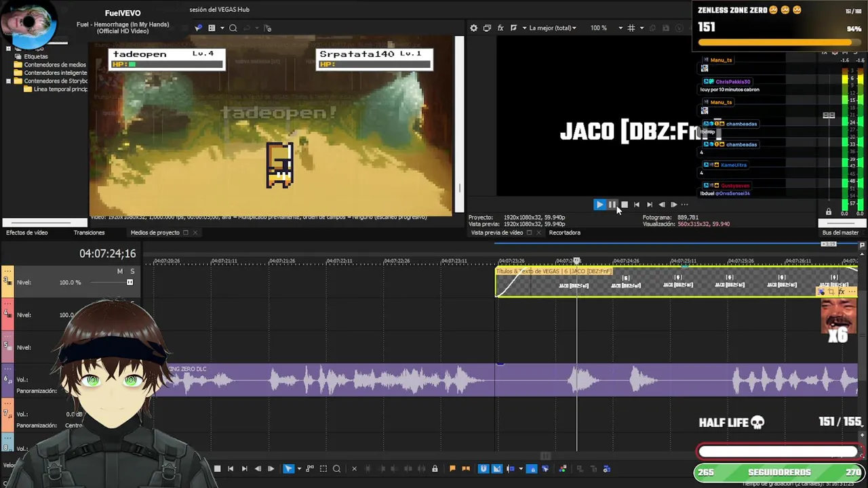This screenshot has height=488, width=868.
Task: Open the Recortadora tab
Action: [564, 232]
